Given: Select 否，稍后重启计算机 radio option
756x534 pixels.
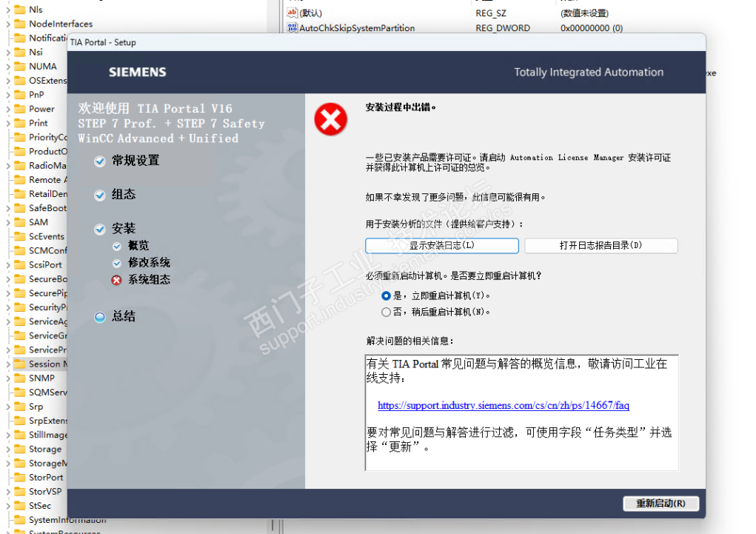Looking at the screenshot, I should [x=386, y=312].
